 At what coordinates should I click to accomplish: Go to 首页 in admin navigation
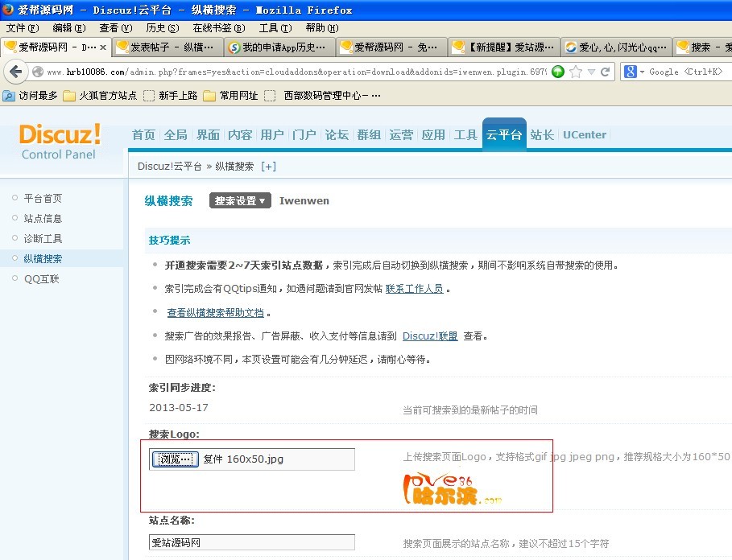click(x=143, y=134)
